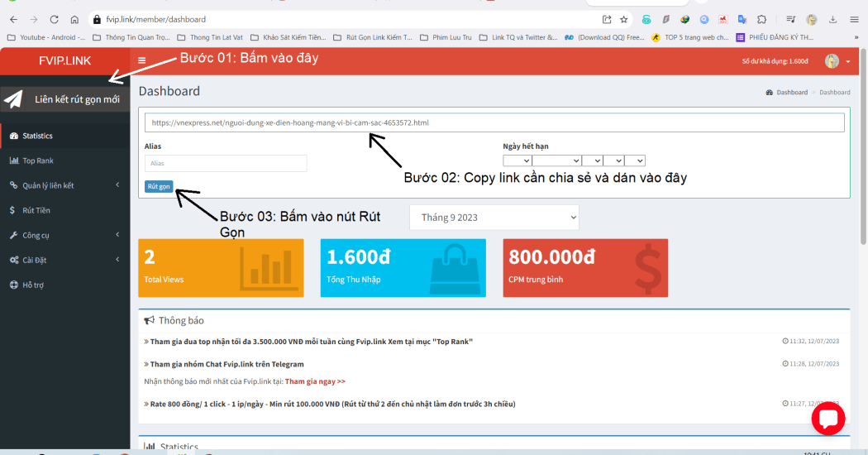
Task: Open the browser downloads icon
Action: pos(832,19)
